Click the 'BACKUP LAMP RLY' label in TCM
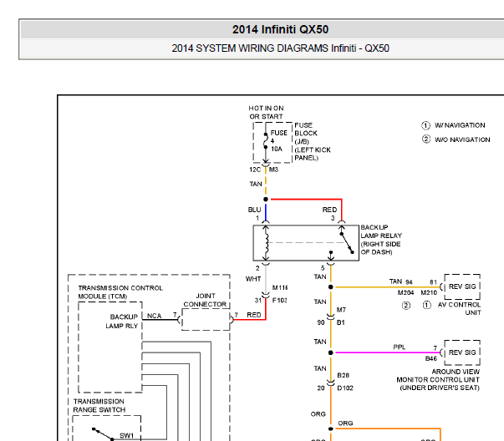The image size is (504, 441). coord(122,322)
